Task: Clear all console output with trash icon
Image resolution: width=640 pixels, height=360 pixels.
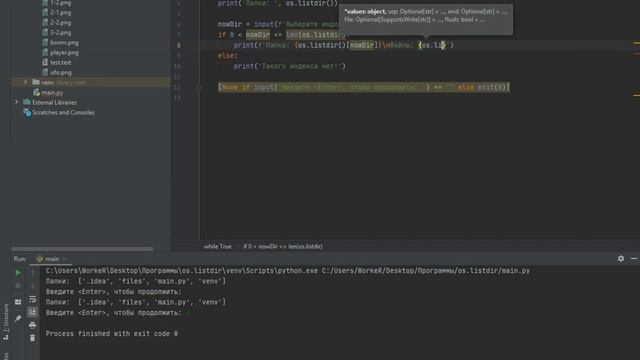Action: (33, 338)
